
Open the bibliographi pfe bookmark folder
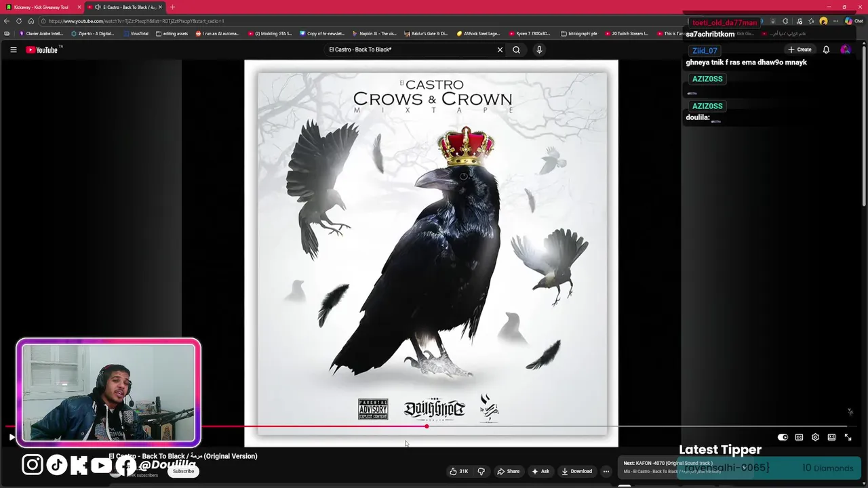(580, 33)
